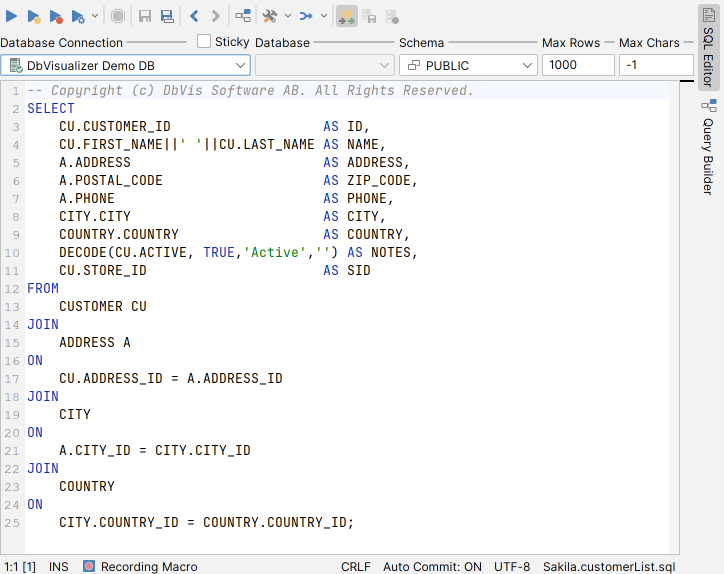Click the Stop execution icon
The width and height of the screenshot is (724, 574).
[118, 16]
